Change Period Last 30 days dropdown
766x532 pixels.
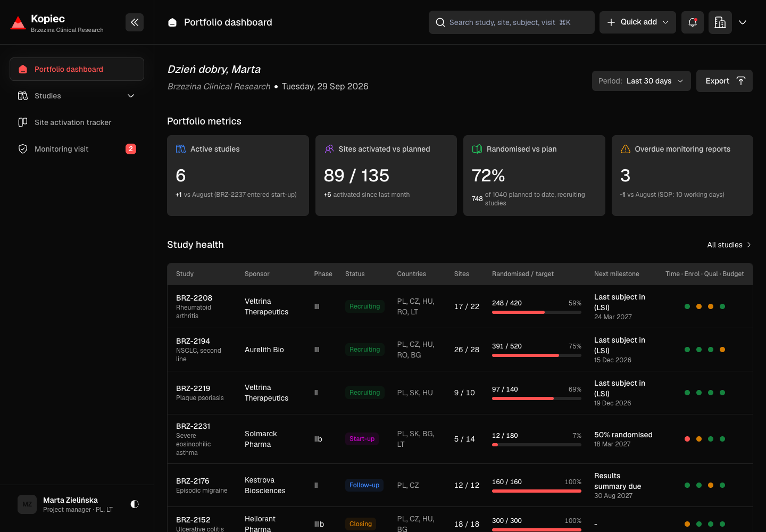coord(642,81)
